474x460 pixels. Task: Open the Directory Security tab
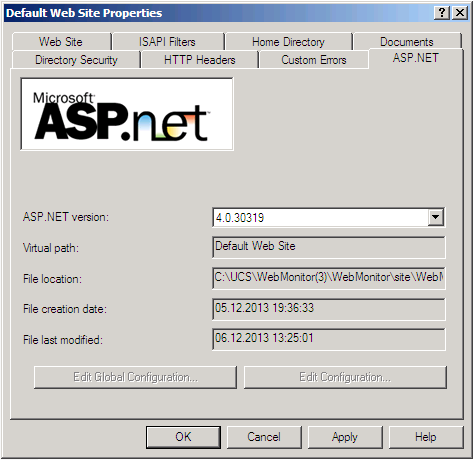(76, 60)
